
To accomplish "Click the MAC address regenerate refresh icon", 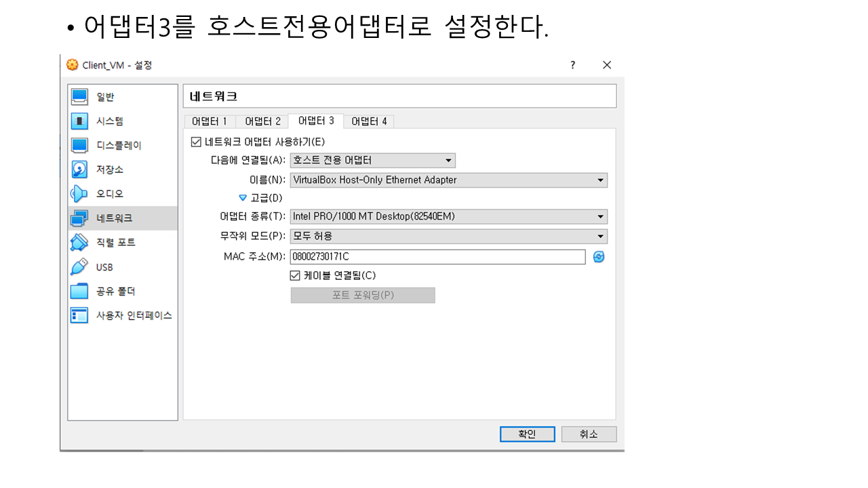I will pyautogui.click(x=599, y=257).
